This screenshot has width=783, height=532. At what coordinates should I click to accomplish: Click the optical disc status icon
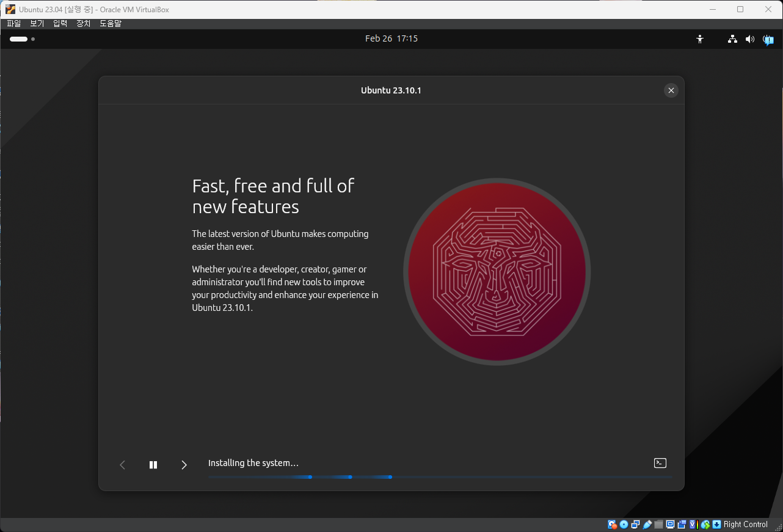(624, 524)
